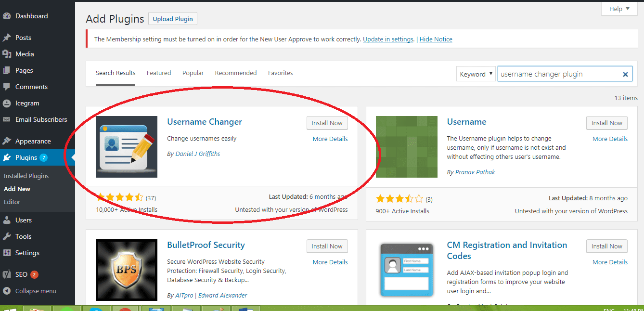Switch to the Popular tab
The height and width of the screenshot is (311, 644).
(193, 73)
